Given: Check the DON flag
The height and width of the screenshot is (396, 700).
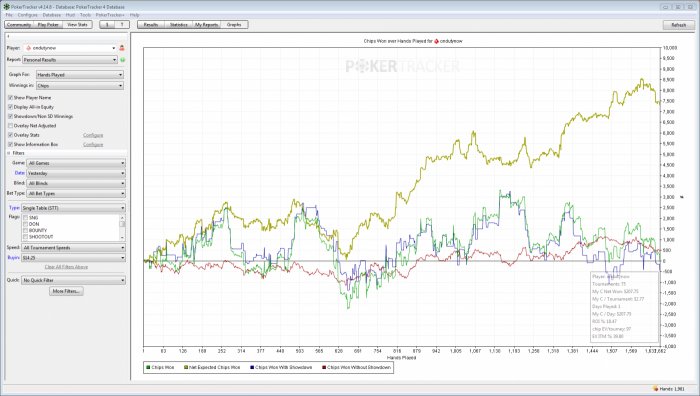Looking at the screenshot, I should 25,224.
